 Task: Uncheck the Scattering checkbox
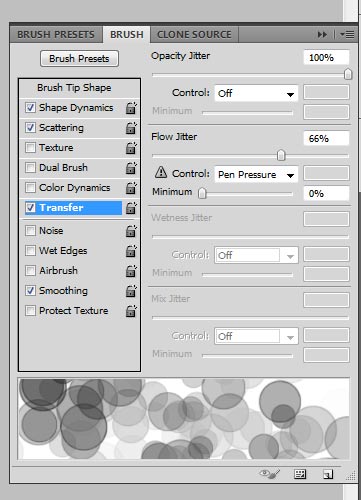30,128
